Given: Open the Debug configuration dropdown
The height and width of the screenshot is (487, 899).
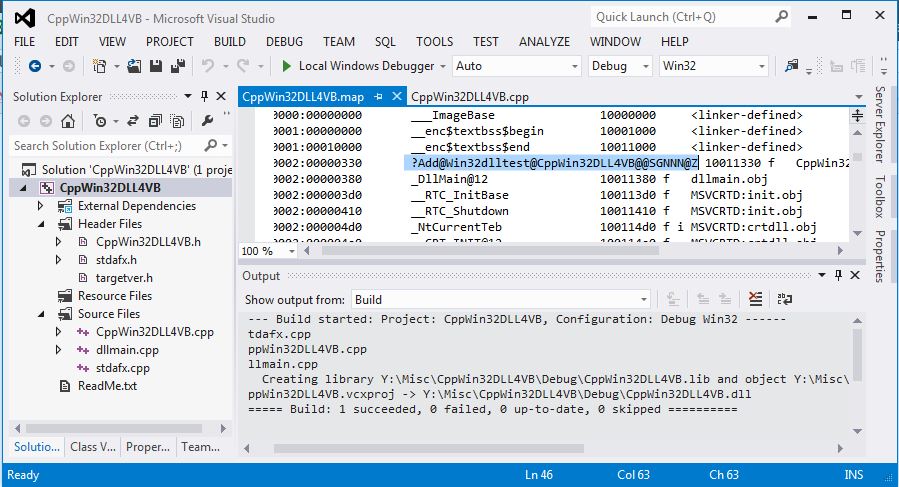Looking at the screenshot, I should 646,66.
